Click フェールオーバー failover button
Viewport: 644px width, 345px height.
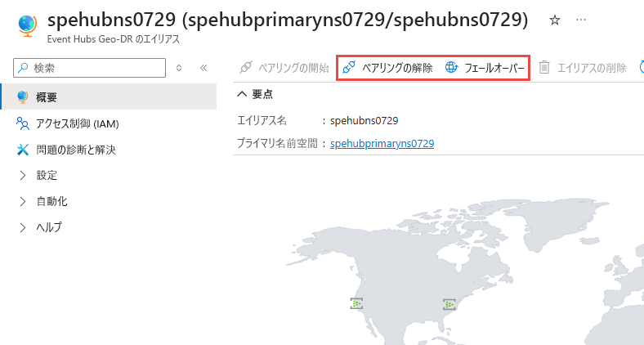click(485, 68)
